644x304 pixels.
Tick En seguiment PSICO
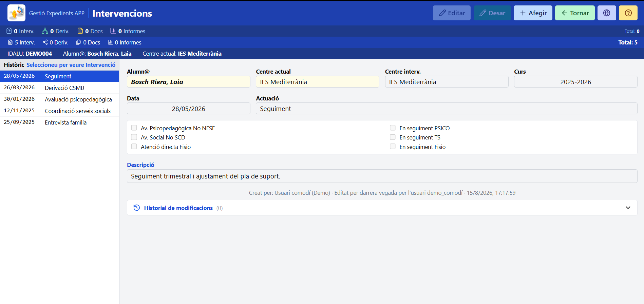(393, 128)
